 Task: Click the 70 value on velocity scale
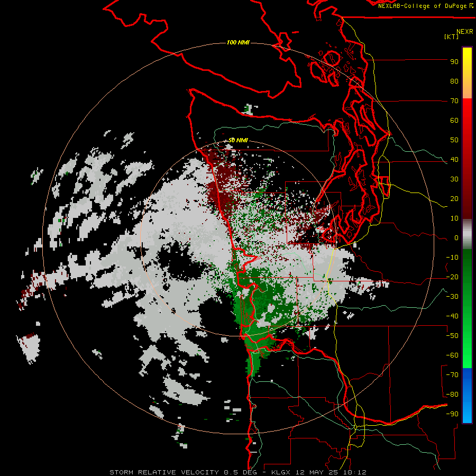point(454,101)
